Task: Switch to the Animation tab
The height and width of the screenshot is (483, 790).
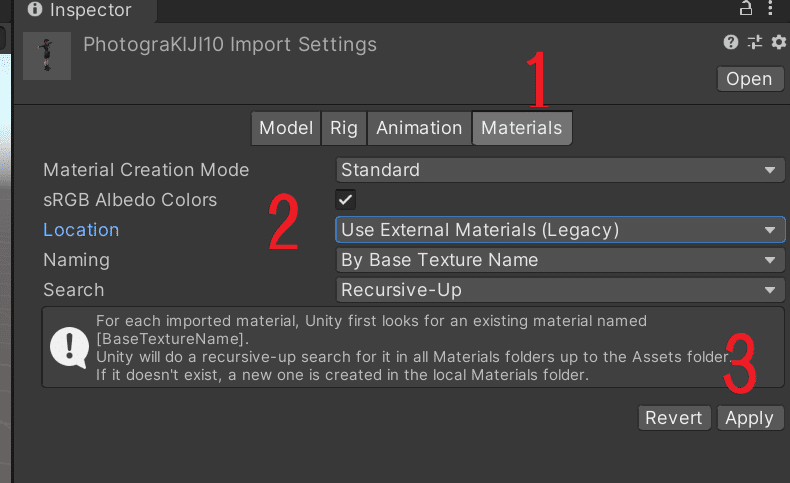Action: (x=419, y=128)
